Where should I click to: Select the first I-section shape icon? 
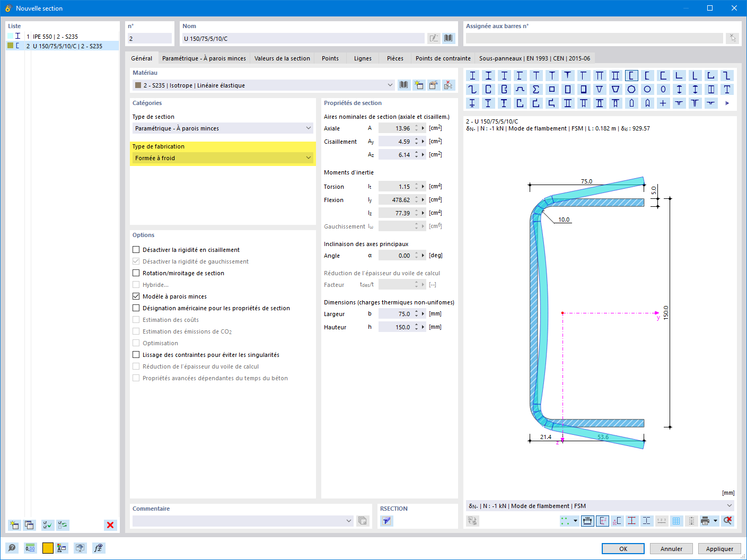click(472, 75)
